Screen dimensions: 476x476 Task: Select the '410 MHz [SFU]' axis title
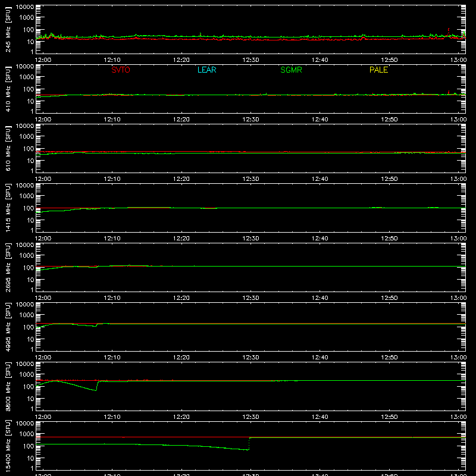click(8, 89)
